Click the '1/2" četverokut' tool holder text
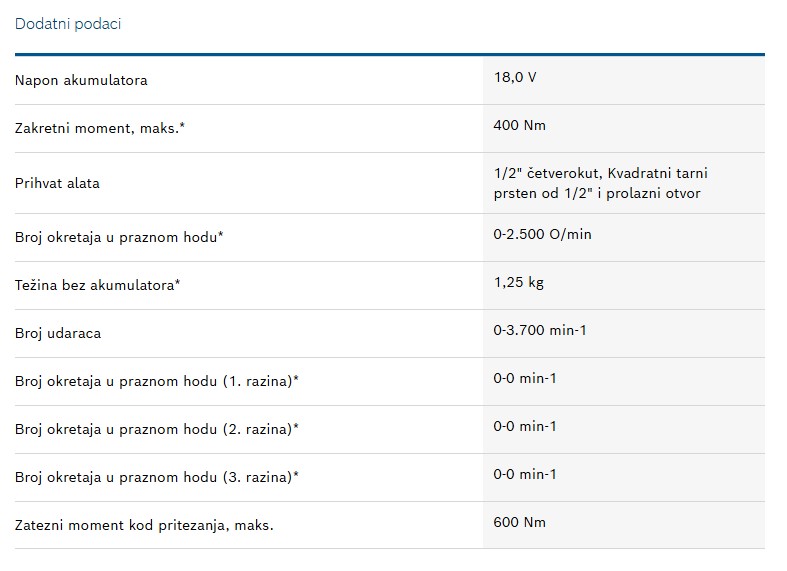This screenshot has height=571, width=787. pyautogui.click(x=547, y=173)
